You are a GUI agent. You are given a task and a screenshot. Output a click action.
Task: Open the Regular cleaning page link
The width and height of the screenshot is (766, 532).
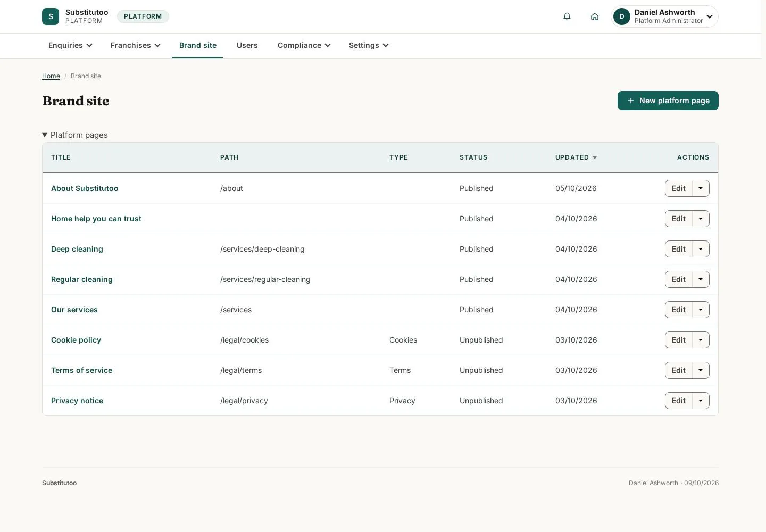coord(82,279)
